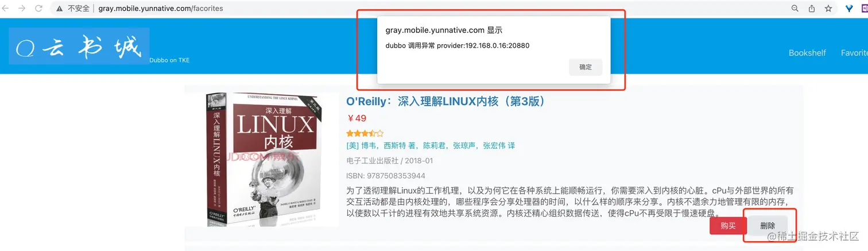
Task: Click the 云书城 logo banner
Action: (x=79, y=46)
